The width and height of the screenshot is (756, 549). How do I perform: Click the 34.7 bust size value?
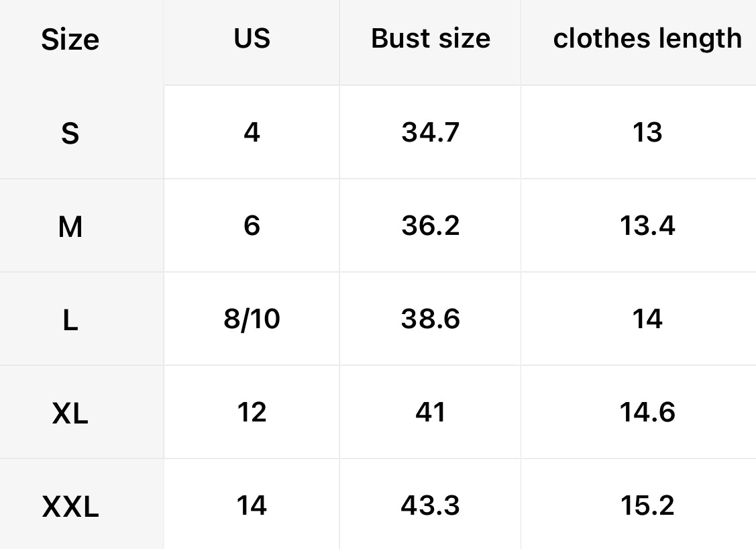pos(431,132)
